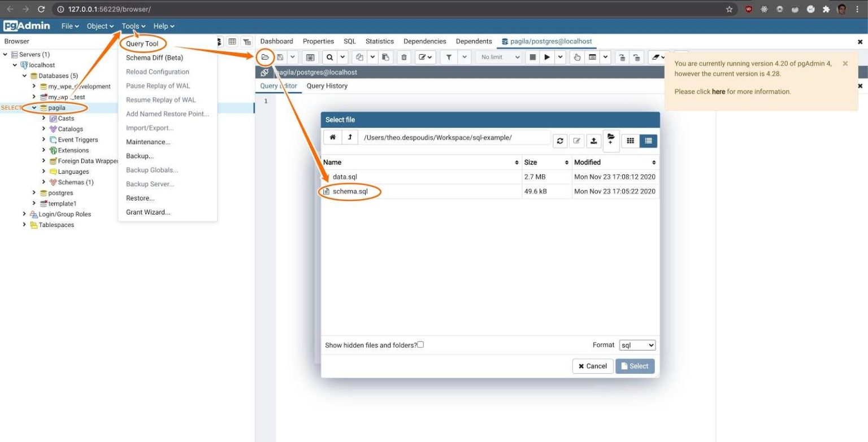The image size is (868, 442).
Task: Open the Query Tool from Tools menu
Action: pos(142,43)
